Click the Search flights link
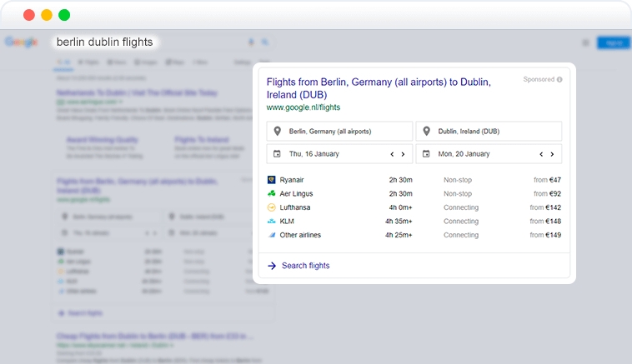The height and width of the screenshot is (364, 632). (305, 266)
